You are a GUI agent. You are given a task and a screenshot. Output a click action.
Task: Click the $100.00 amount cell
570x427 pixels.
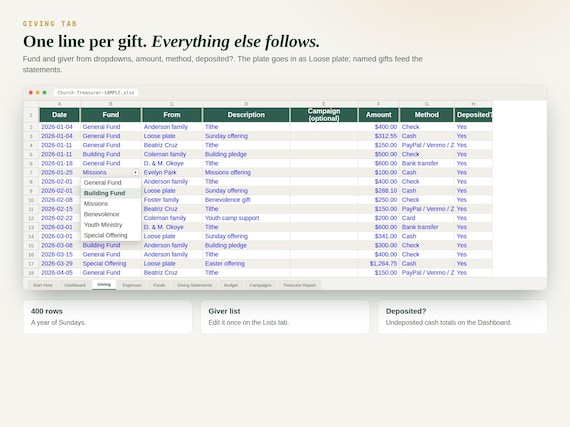pyautogui.click(x=378, y=173)
